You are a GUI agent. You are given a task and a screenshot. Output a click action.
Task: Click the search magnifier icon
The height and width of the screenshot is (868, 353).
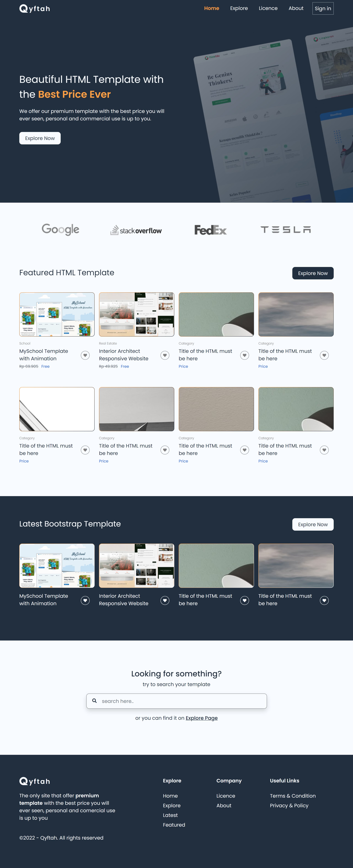tap(95, 701)
